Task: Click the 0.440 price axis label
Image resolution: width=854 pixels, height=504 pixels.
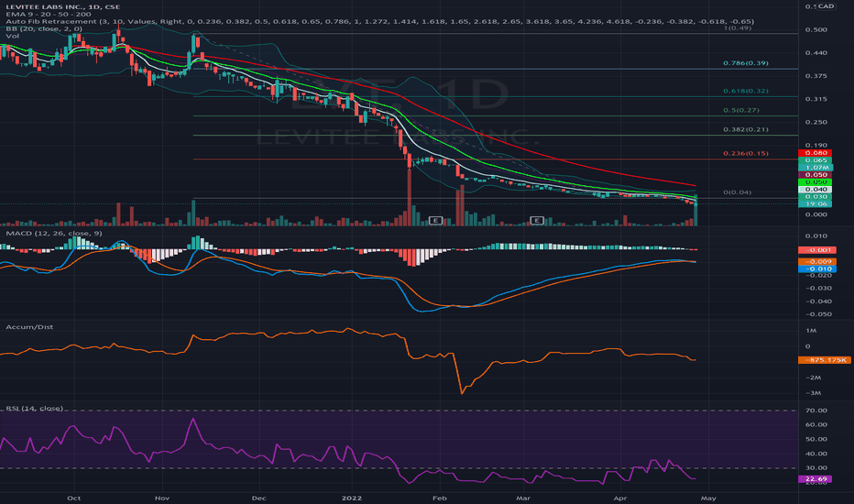Action: (816, 53)
